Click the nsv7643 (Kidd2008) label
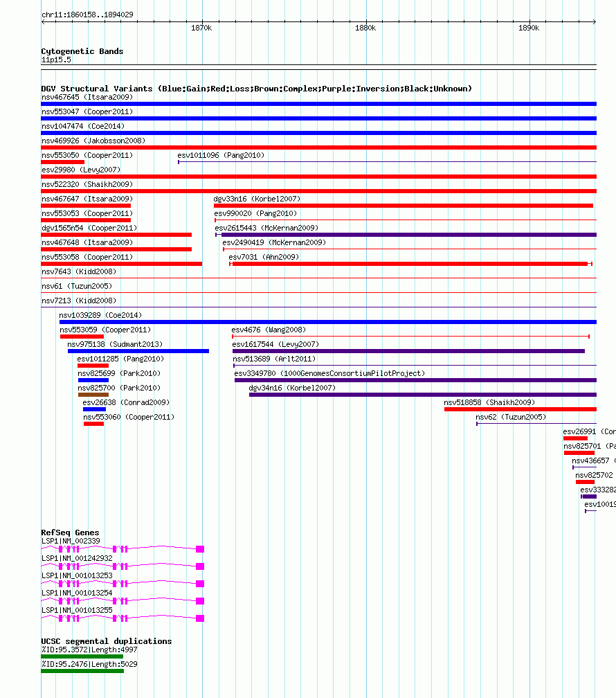 (x=79, y=271)
